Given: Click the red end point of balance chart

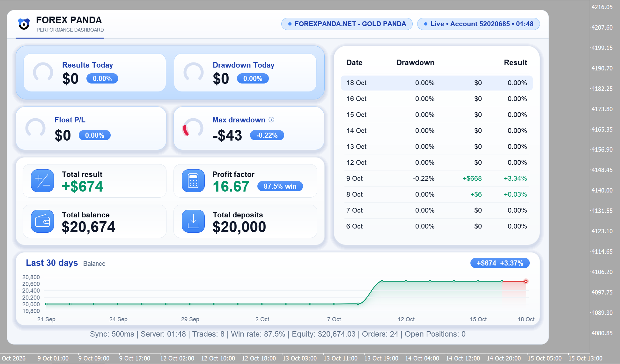Looking at the screenshot, I should coord(526,281).
